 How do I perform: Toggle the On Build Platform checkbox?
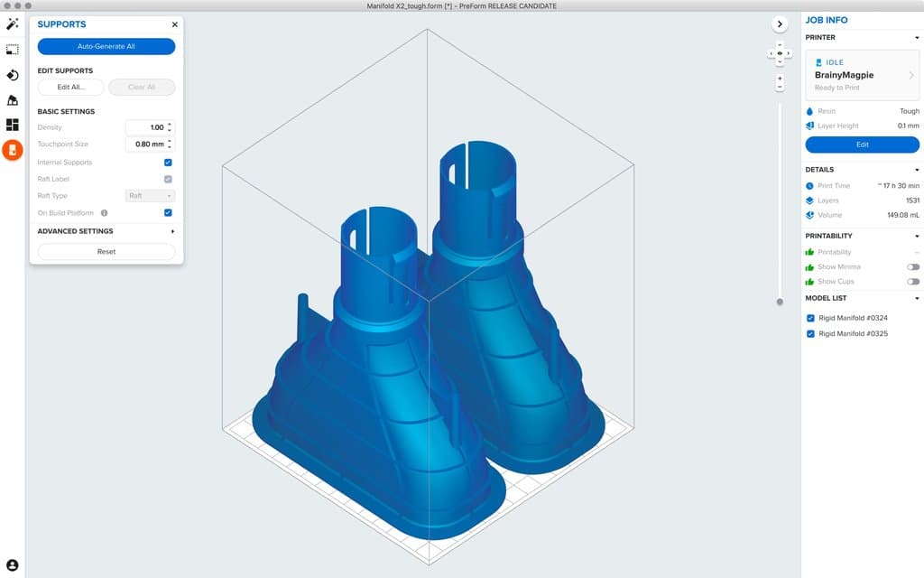click(168, 213)
